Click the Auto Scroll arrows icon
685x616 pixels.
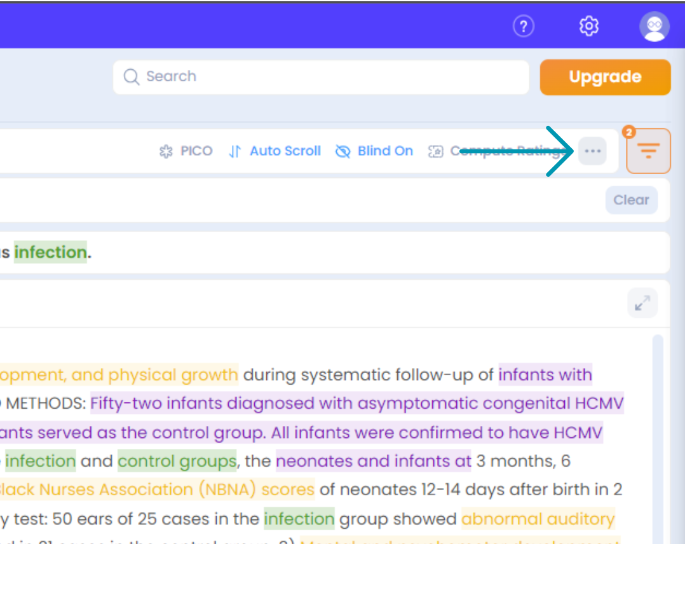pos(235,151)
